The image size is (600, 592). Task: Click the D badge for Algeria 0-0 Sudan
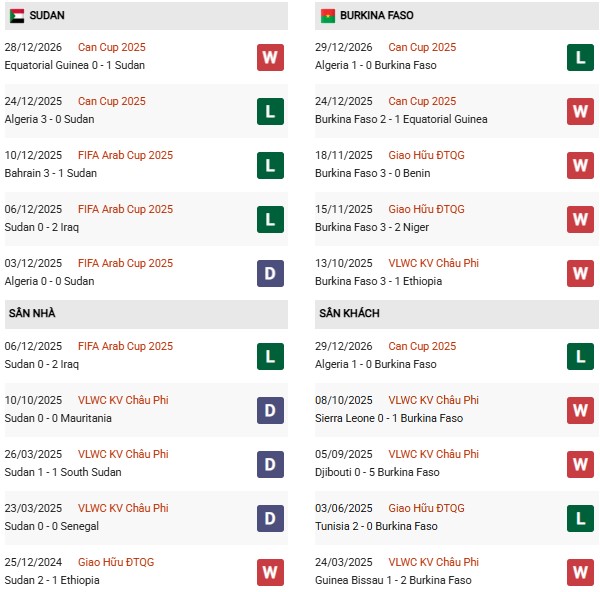pos(270,273)
